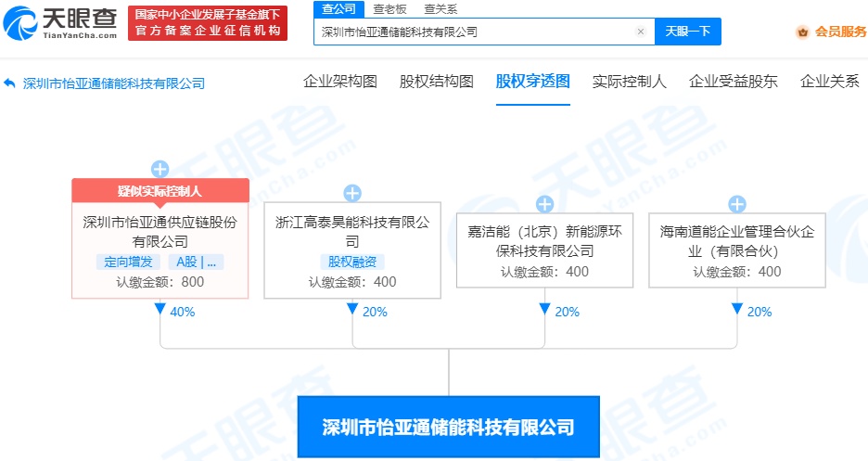Click 认缴金额：800 text

(x=160, y=282)
